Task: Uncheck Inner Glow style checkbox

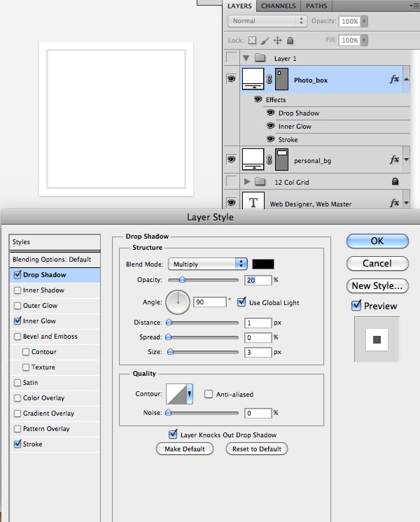Action: click(x=17, y=321)
